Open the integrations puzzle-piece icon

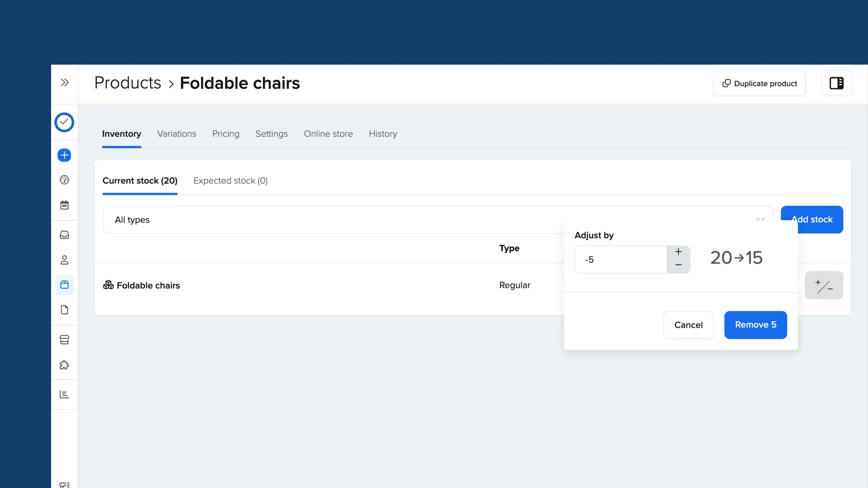(x=64, y=365)
